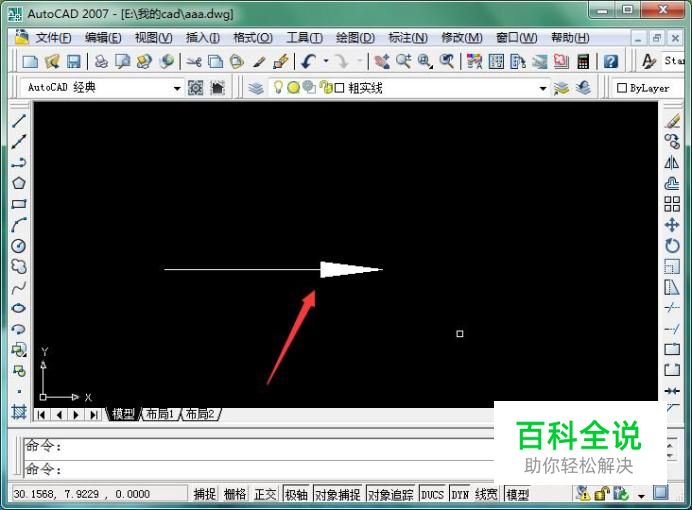Open the Layer Properties Manager icon

pos(256,88)
